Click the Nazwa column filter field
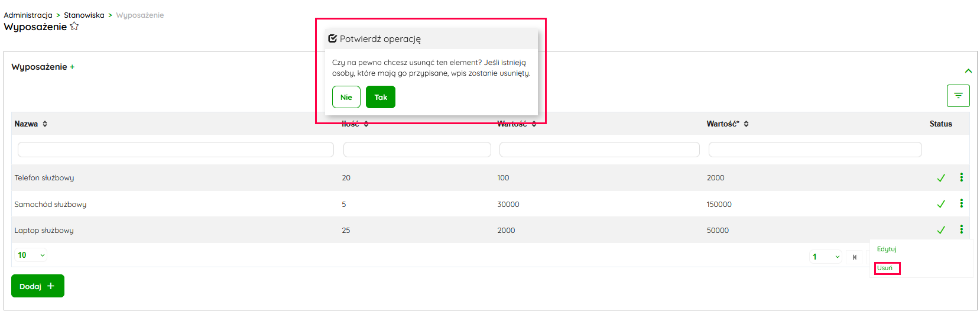The image size is (980, 311). pos(176,150)
